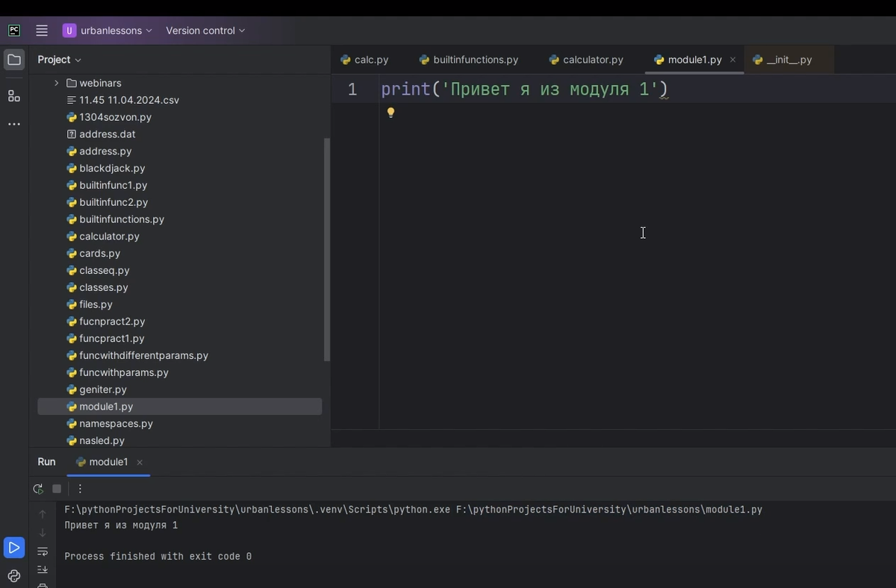Click the yellow lightbulb intention icon
Screen dimensions: 896x588
(390, 113)
